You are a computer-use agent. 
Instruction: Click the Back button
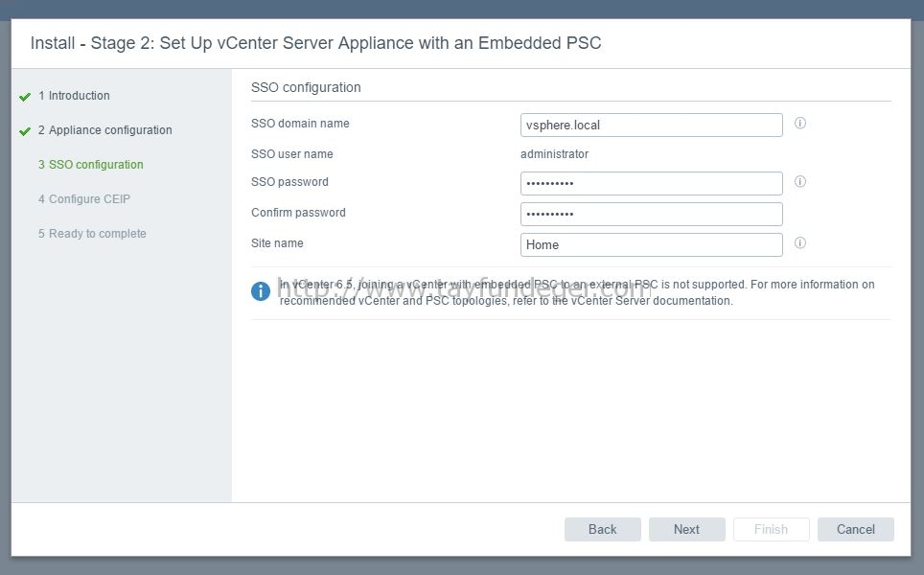602,529
